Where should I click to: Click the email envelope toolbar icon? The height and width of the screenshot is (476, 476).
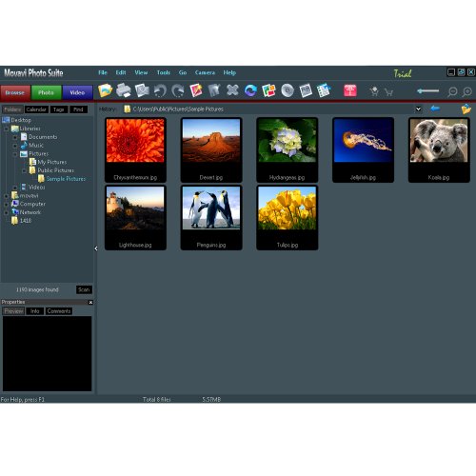pyautogui.click(x=142, y=90)
